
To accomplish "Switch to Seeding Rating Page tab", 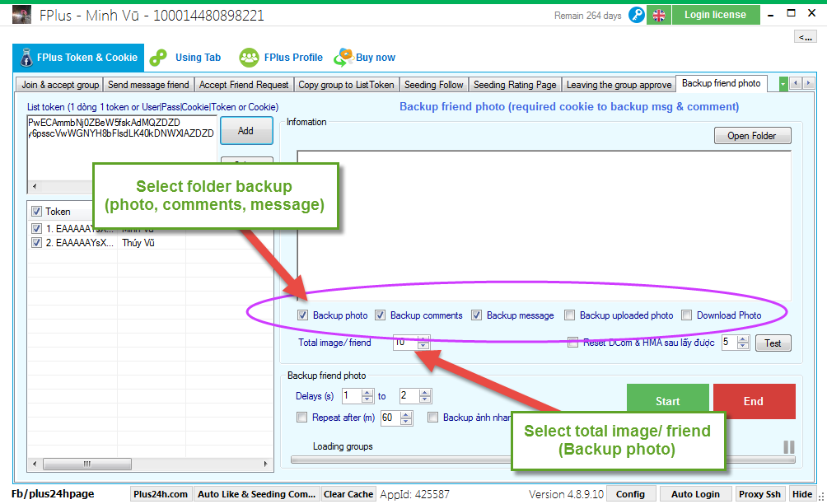I will (x=515, y=85).
